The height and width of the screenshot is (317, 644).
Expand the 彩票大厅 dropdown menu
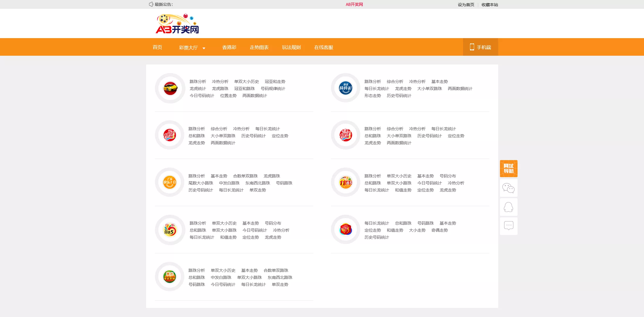click(192, 48)
